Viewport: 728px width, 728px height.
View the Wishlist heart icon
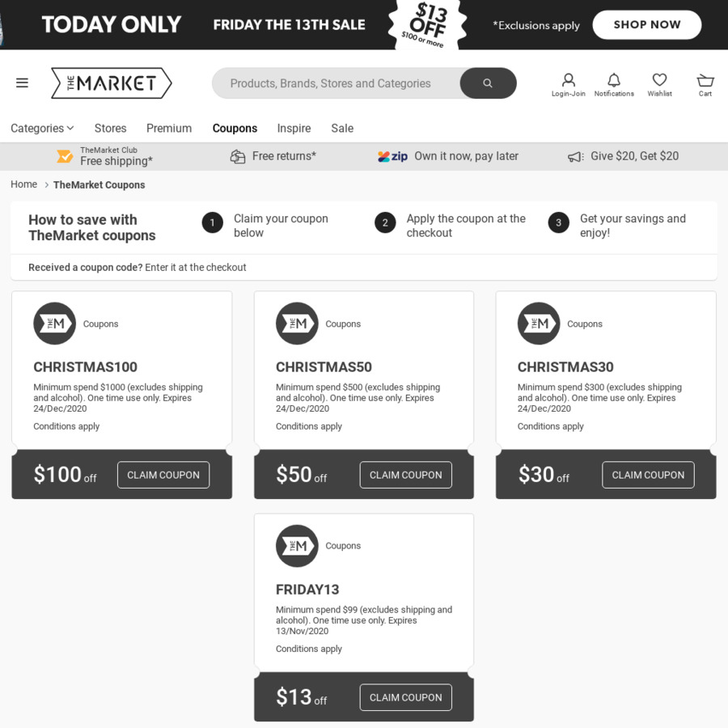(x=659, y=81)
